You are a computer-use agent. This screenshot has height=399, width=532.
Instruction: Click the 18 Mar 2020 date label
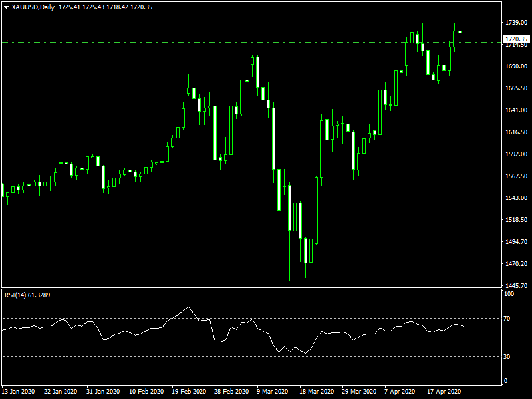pyautogui.click(x=317, y=392)
